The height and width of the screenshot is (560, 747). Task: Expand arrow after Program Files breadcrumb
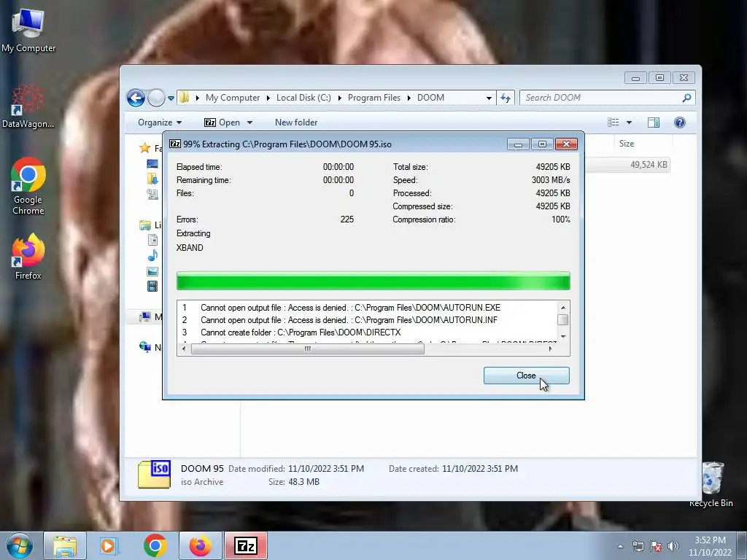409,98
